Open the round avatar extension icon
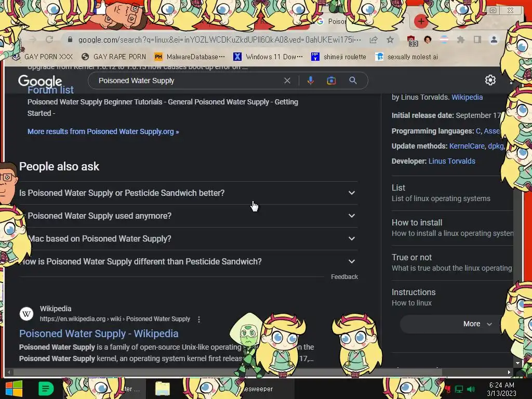This screenshot has width=532, height=399. point(428,39)
